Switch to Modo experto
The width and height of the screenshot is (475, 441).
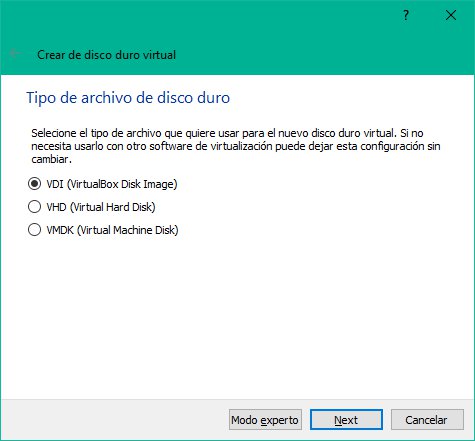265,420
